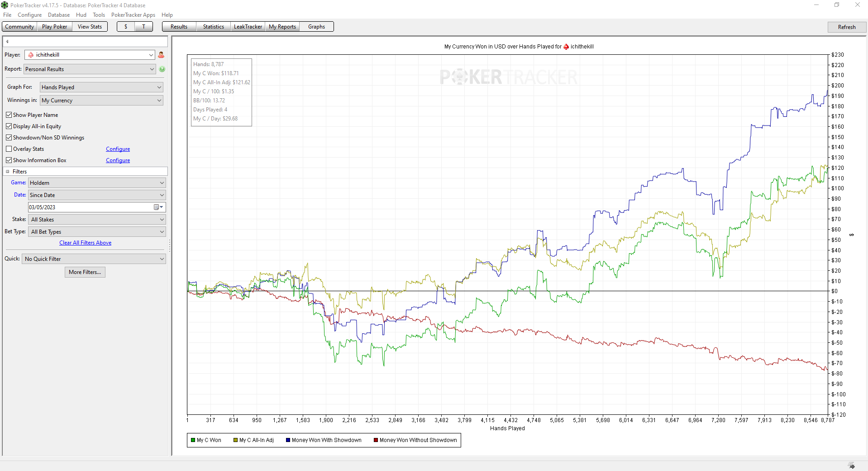This screenshot has width=868, height=471.
Task: Open the Hud menu
Action: [81, 15]
